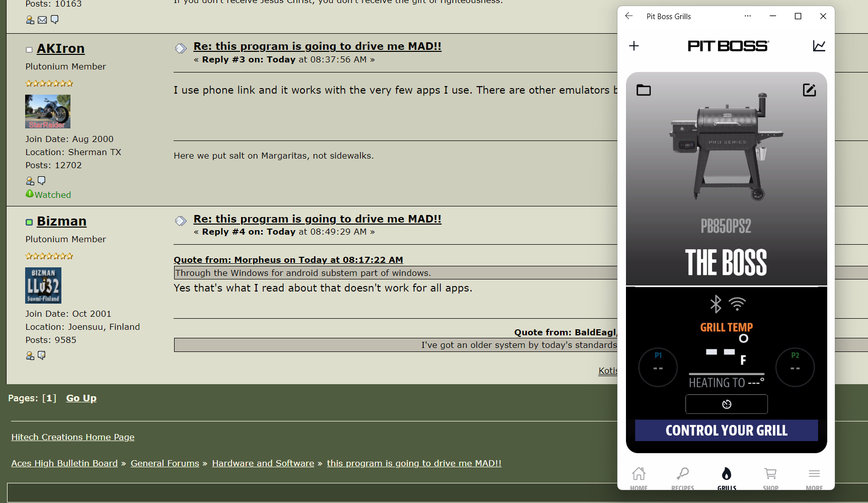Open the Quote from BaldEagl link

point(566,332)
